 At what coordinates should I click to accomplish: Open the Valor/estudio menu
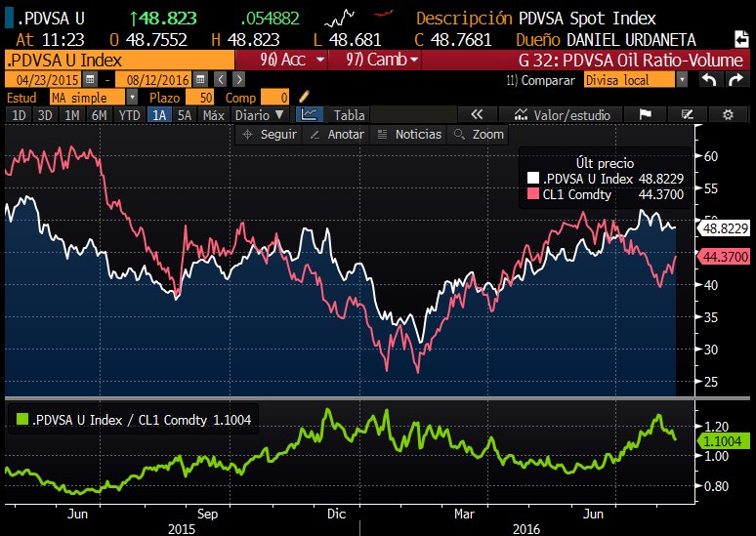point(563,115)
